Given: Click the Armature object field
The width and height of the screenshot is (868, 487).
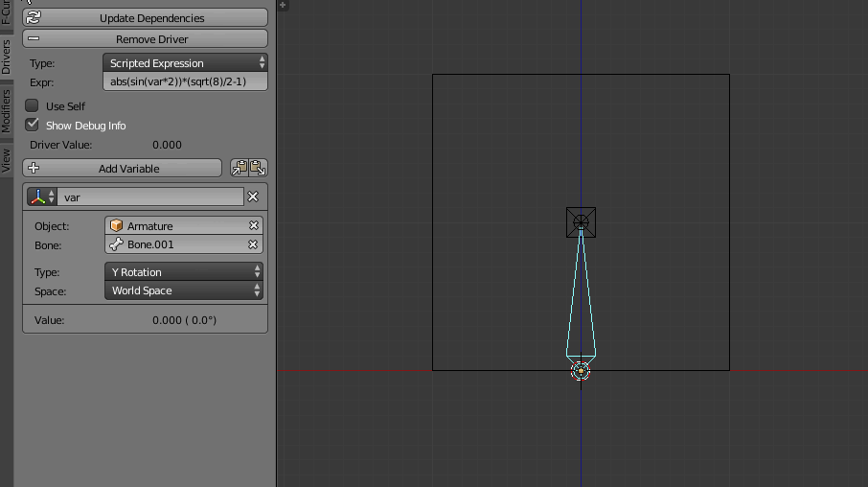Looking at the screenshot, I should [184, 225].
